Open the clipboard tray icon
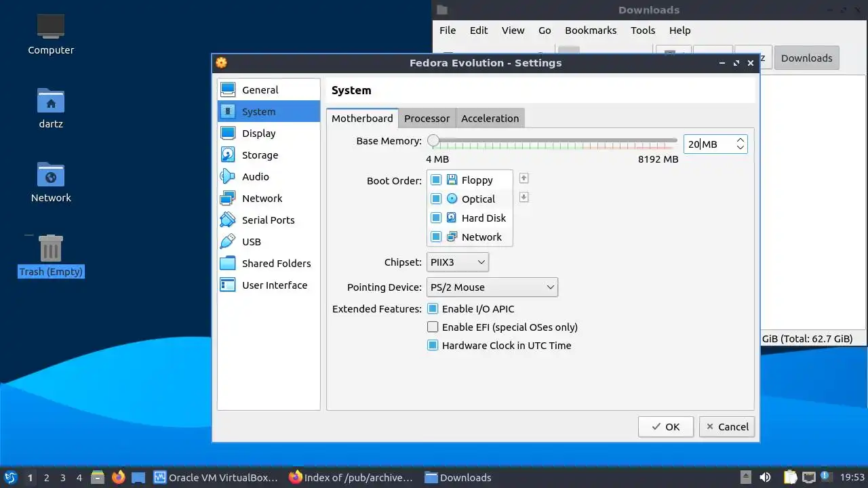Viewport: 868px width, 488px height. pos(791,477)
